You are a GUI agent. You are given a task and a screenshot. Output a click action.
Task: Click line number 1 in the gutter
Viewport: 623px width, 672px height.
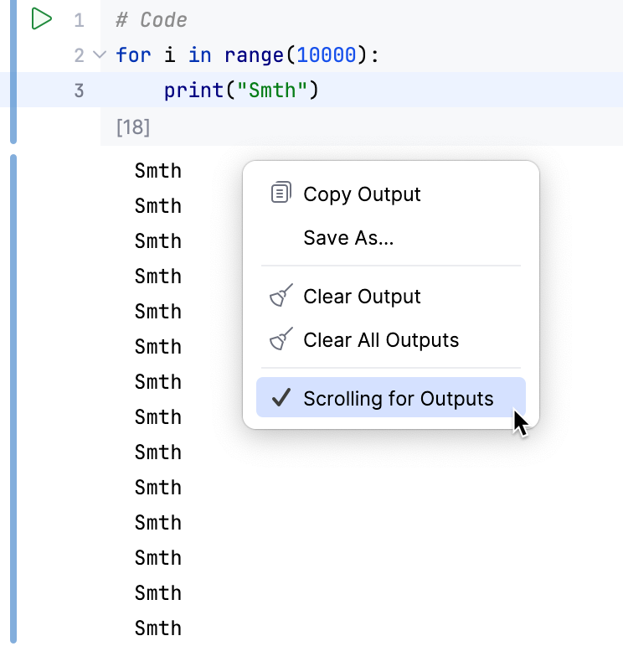tap(80, 19)
